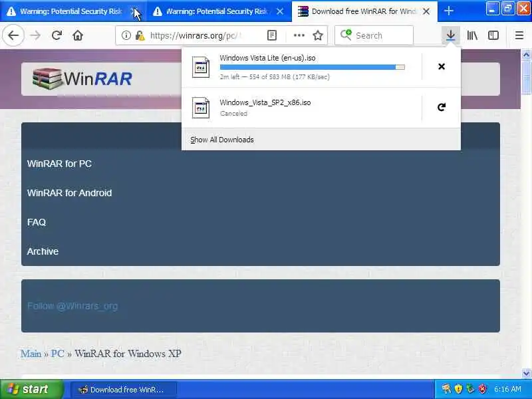Open a new tab with plus button
Screen dimensions: 532x399
click(448, 11)
